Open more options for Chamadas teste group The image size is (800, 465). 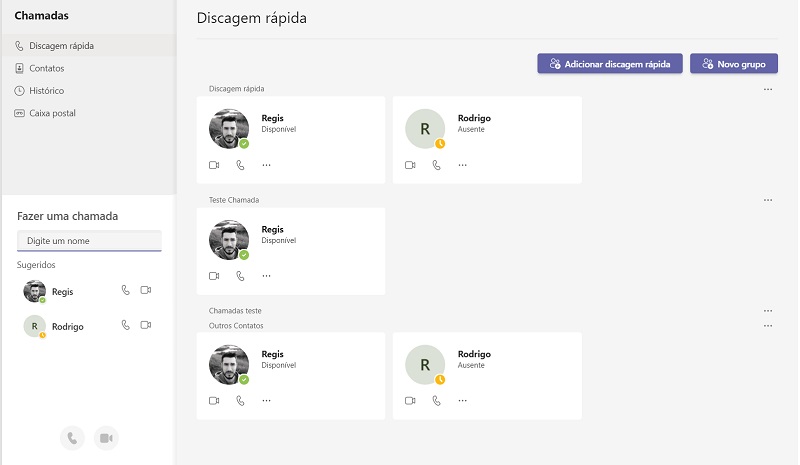pos(768,311)
